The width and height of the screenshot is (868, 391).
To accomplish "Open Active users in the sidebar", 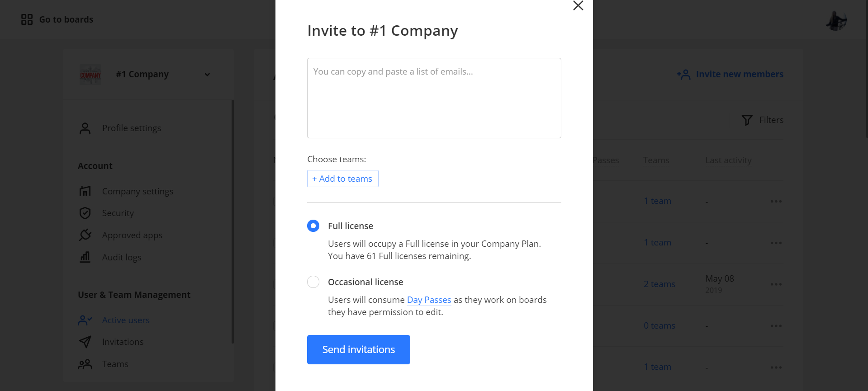I will point(125,320).
